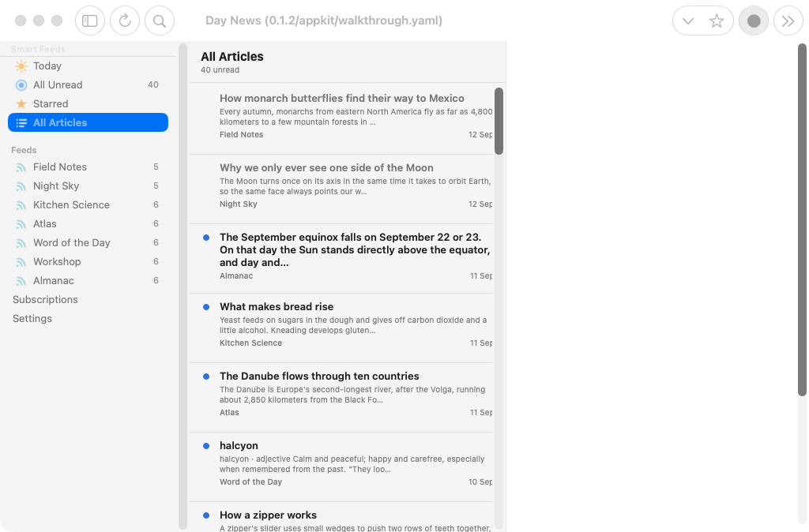Open the Night Sky feed
809x532 pixels.
(88, 185)
